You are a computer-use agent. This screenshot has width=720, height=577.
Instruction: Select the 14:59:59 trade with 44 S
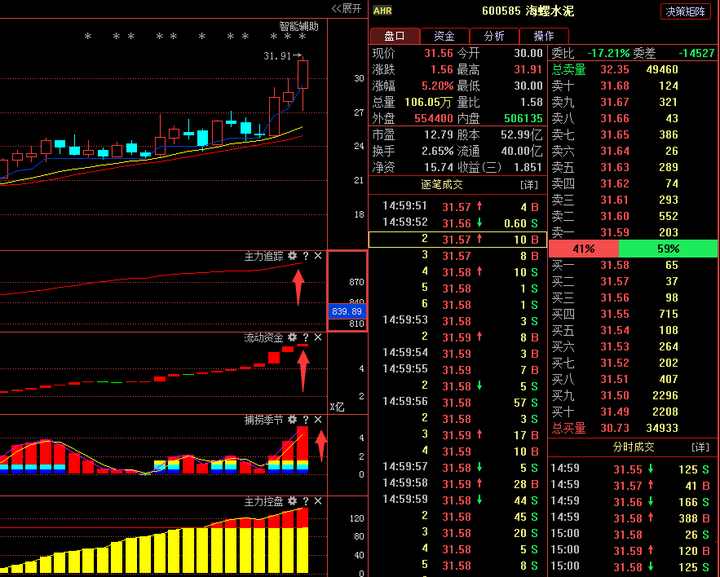(458, 500)
